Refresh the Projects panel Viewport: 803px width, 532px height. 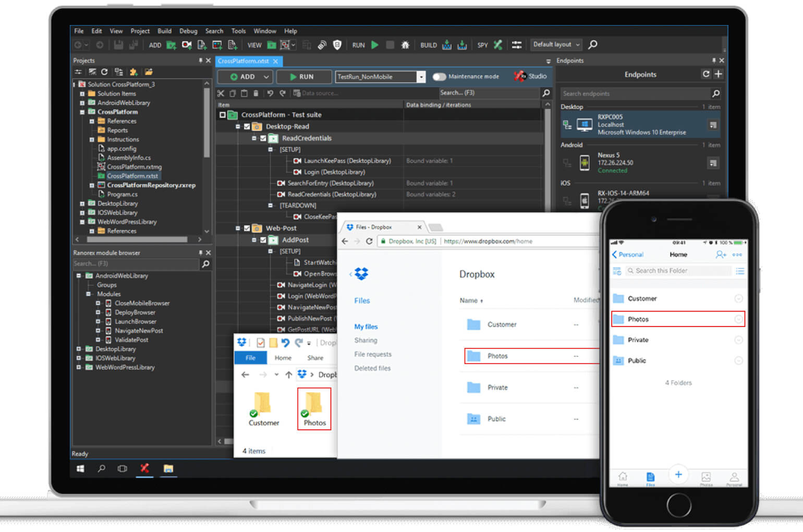pos(104,72)
